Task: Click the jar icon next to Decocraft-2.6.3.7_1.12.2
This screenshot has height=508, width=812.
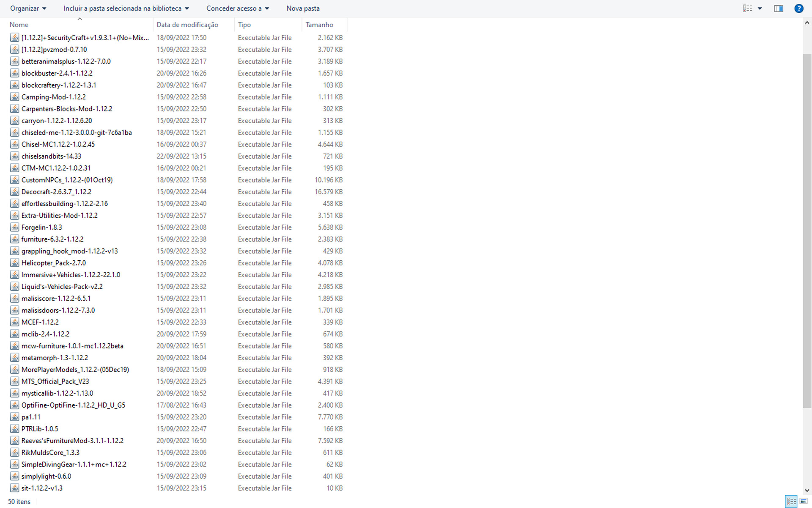Action: click(x=15, y=192)
